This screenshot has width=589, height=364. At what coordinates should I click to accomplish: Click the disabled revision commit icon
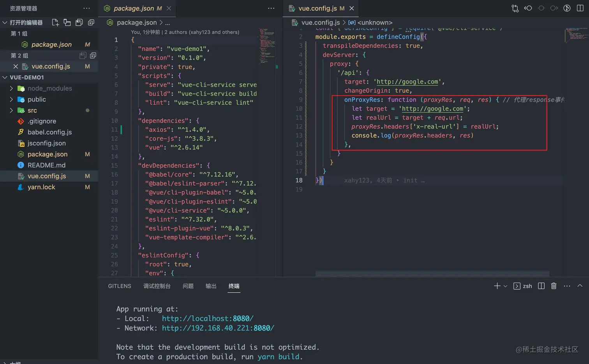[x=541, y=8]
